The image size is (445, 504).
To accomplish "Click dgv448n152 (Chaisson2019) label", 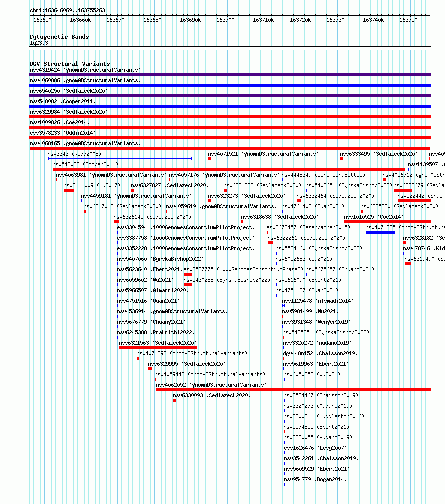I will [320, 353].
